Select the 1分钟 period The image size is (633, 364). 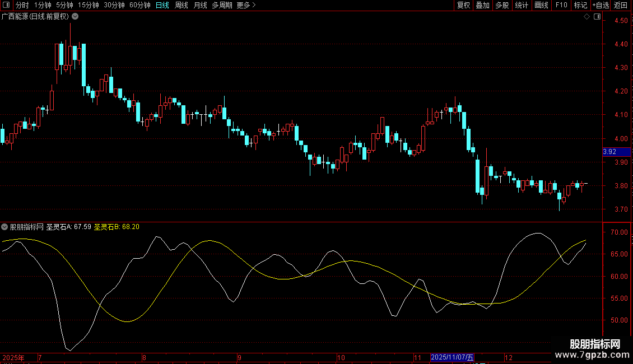pos(43,5)
